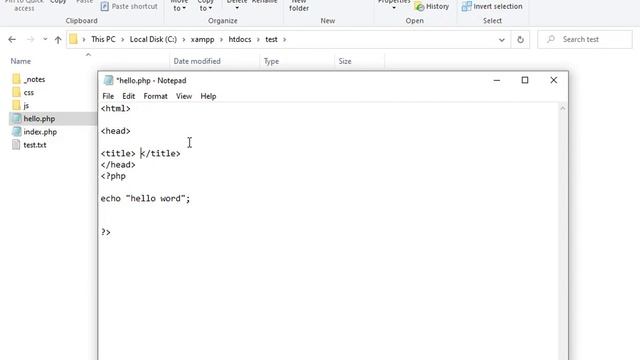Sort by Date modified column
640x360 pixels.
(197, 61)
